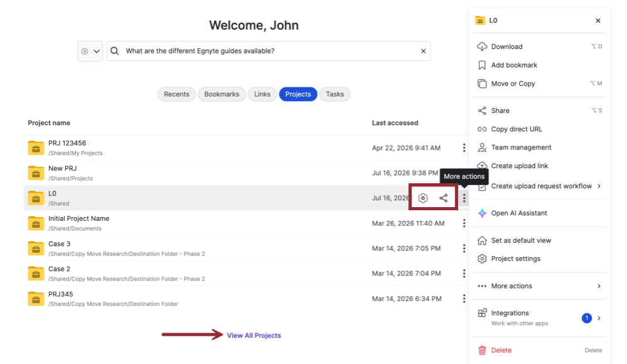Viewport: 627px width, 364px height.
Task: Choose Set as default view
Action: 539,240
